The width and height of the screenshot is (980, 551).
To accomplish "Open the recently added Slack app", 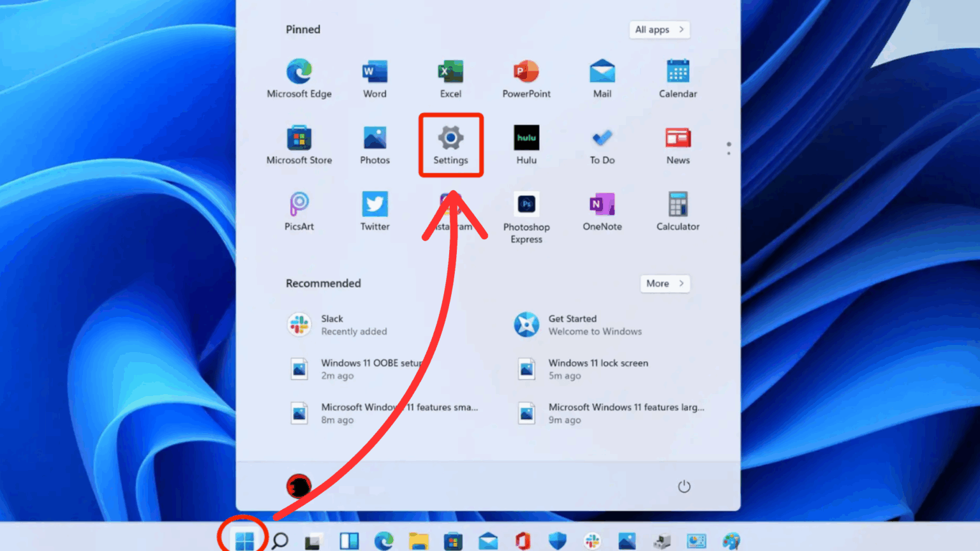I will coord(332,324).
